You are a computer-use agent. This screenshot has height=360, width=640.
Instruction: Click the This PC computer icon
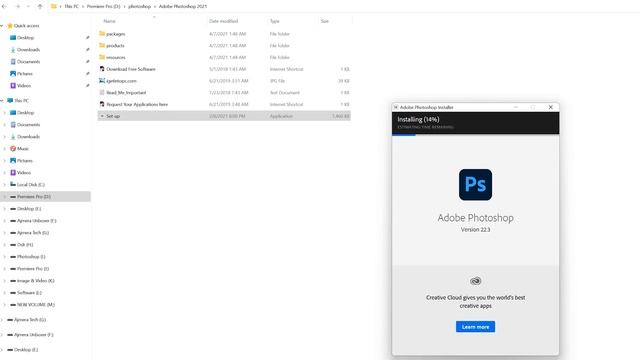10,100
